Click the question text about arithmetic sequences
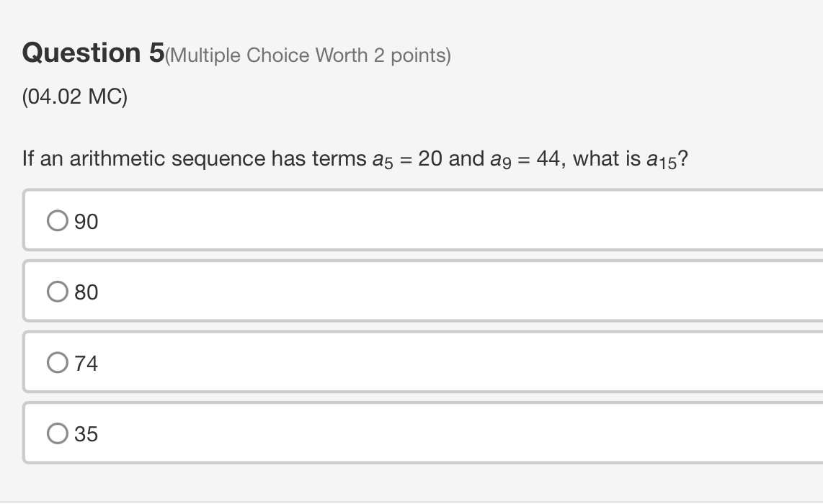Viewport: 823px width, 504px height. pos(353,158)
